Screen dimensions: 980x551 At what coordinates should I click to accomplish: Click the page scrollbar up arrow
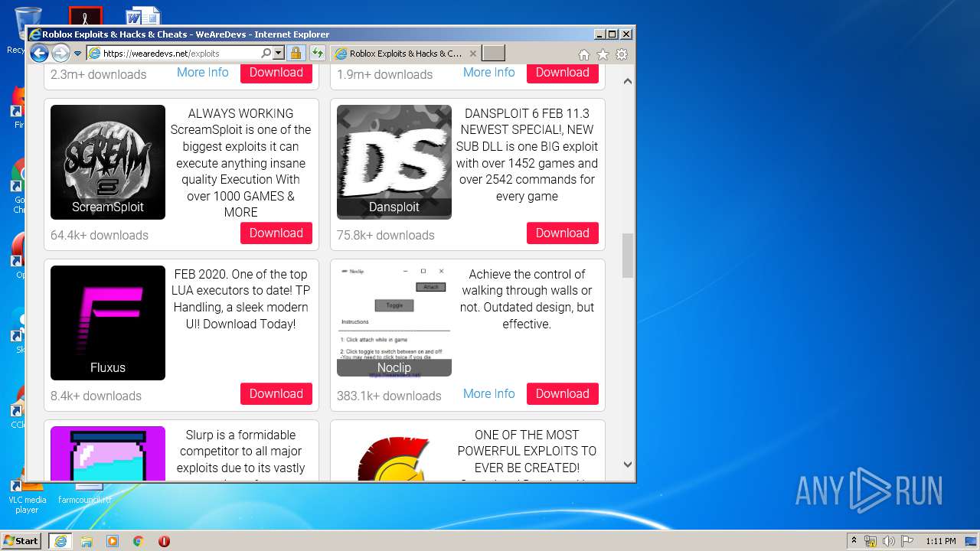click(628, 81)
